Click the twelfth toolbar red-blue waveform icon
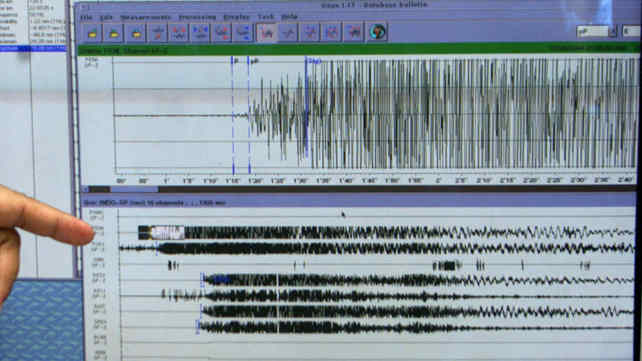642x361 pixels. 332,33
